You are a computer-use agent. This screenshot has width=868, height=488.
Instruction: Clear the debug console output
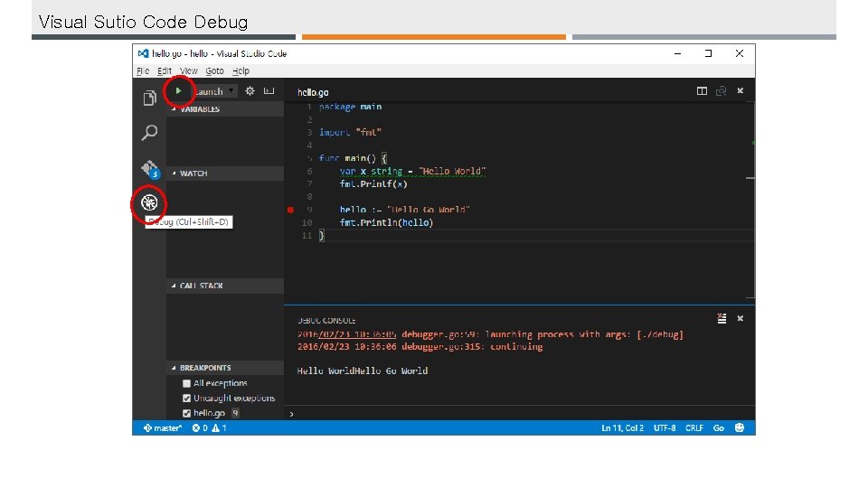pos(722,318)
